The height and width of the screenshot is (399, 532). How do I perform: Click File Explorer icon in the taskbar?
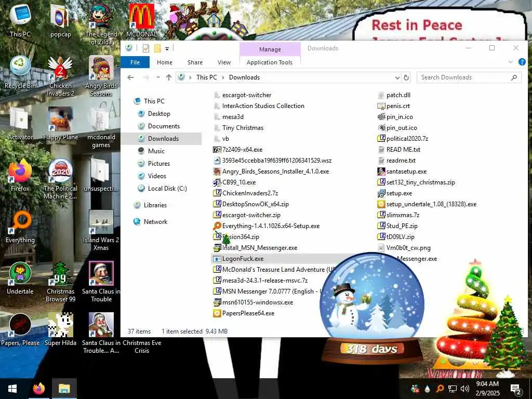tap(64, 389)
